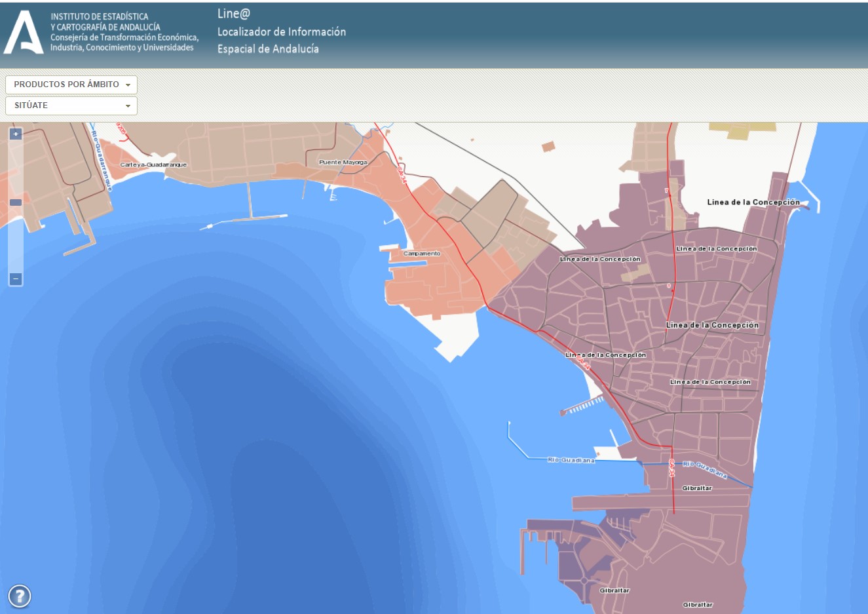Screen dimensions: 868x614
Task: Select the Puente Mayorga map label
Action: [x=343, y=162]
